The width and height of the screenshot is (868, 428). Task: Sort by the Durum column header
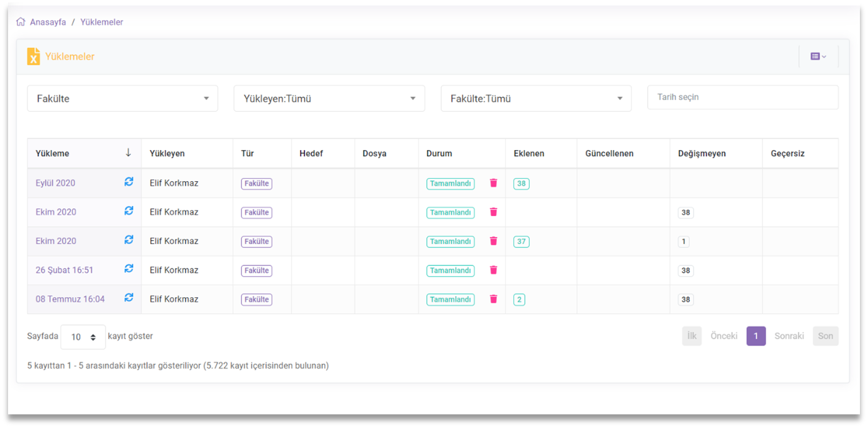(440, 153)
